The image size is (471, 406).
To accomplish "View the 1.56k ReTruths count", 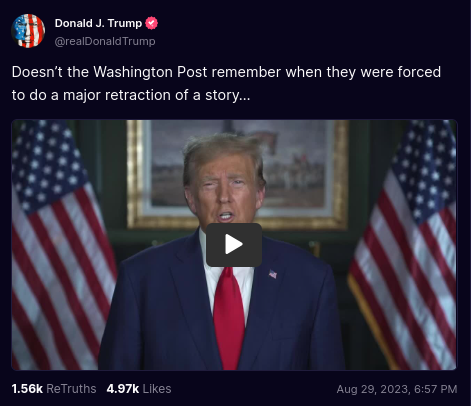I will click(27, 389).
